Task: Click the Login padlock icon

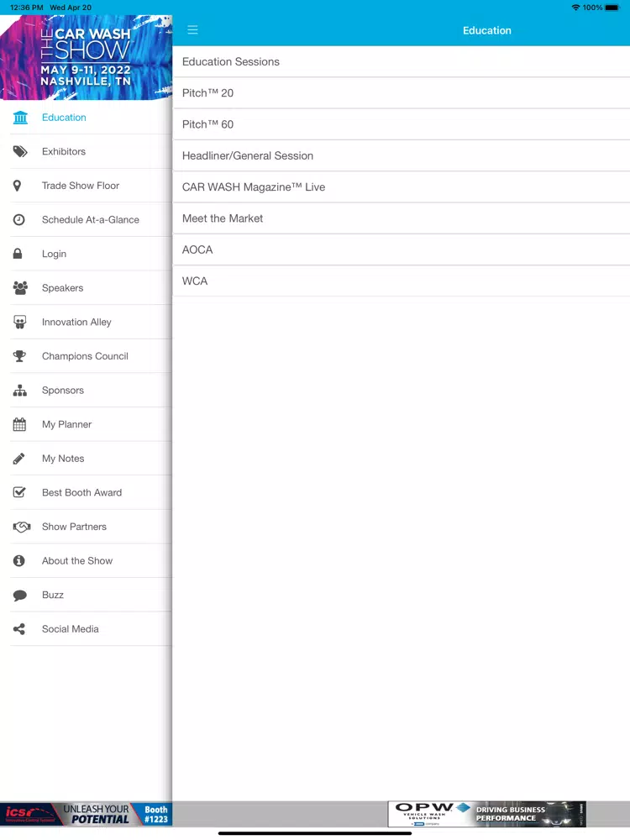Action: [18, 254]
